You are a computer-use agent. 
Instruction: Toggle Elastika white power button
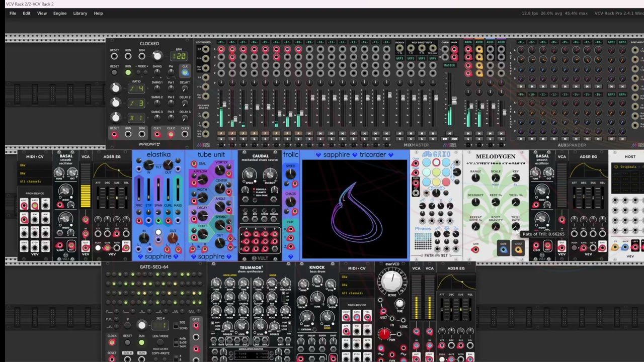click(158, 232)
